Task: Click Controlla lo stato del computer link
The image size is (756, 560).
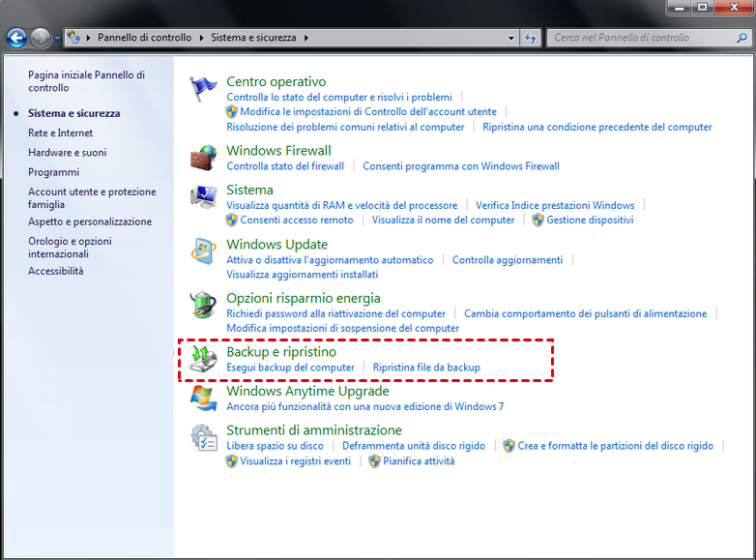Action: click(339, 97)
